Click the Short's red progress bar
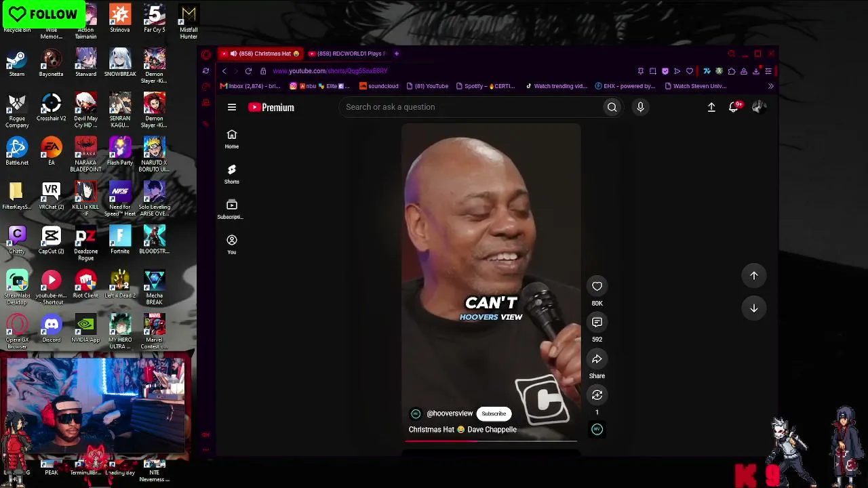This screenshot has height=488, width=868. click(x=491, y=441)
